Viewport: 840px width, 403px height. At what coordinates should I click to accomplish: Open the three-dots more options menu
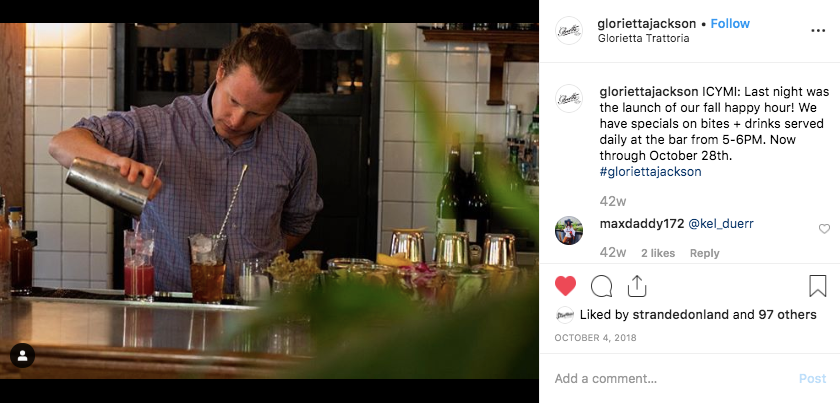pos(818,31)
